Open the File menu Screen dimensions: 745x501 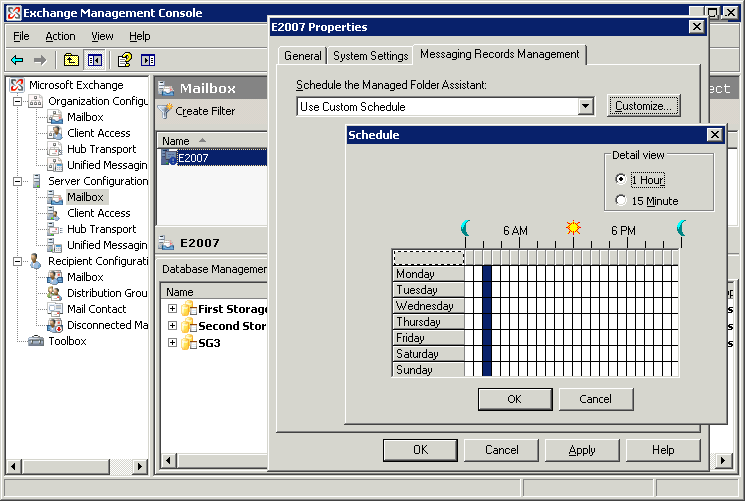21,36
